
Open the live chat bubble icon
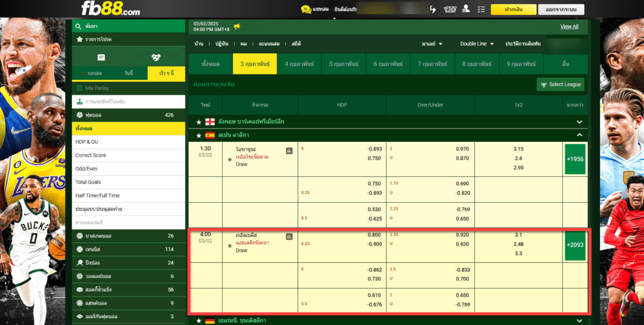coord(306,9)
